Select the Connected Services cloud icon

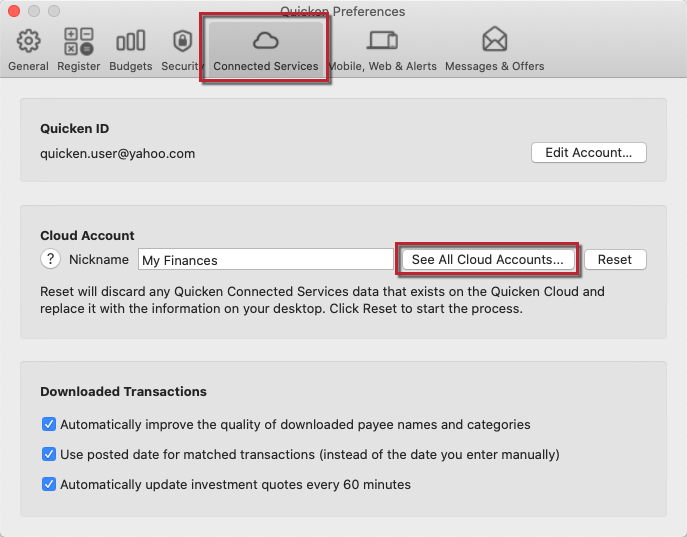click(x=266, y=41)
